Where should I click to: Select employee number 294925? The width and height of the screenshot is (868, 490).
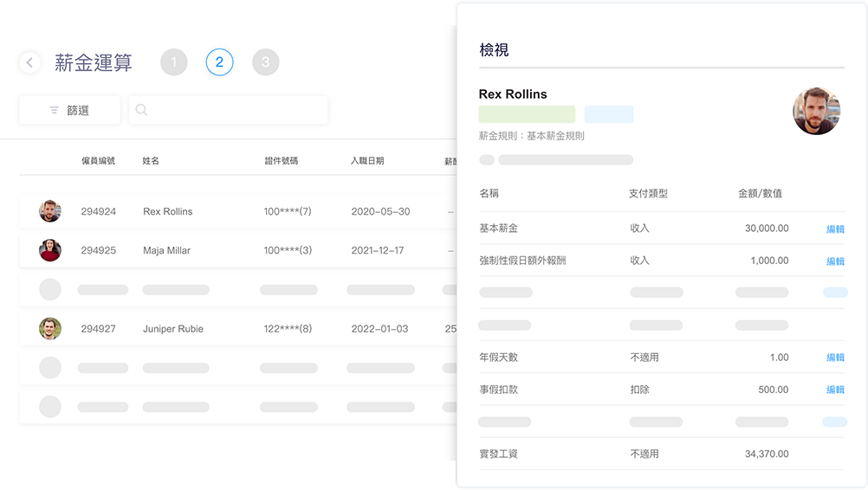coord(99,250)
